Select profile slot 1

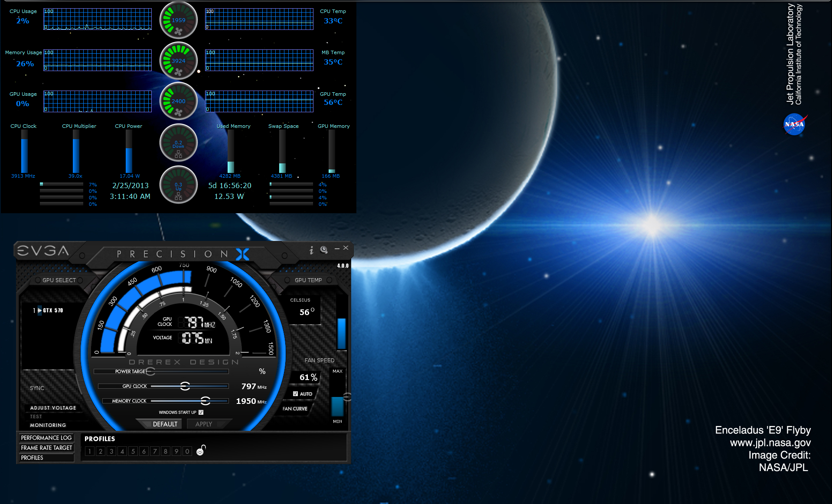[x=90, y=451]
